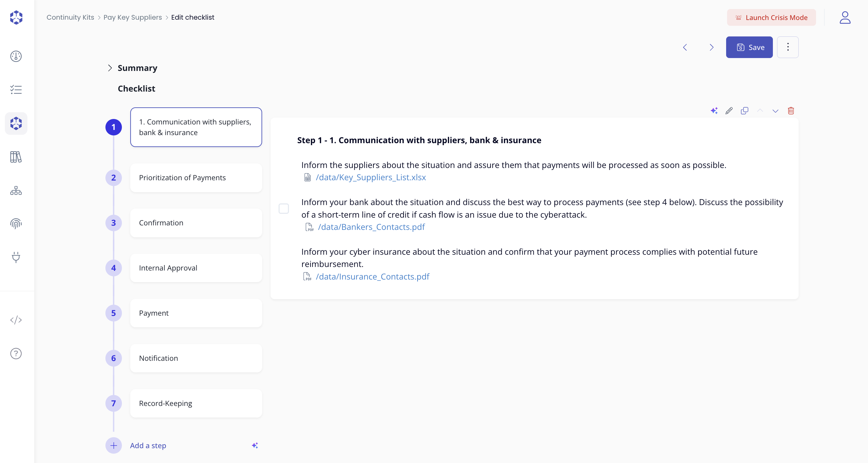Open the three-dot more options menu
This screenshot has width=868, height=463.
787,47
